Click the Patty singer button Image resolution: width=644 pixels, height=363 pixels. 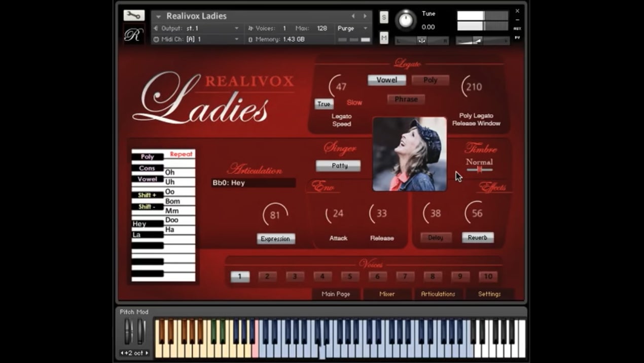338,166
